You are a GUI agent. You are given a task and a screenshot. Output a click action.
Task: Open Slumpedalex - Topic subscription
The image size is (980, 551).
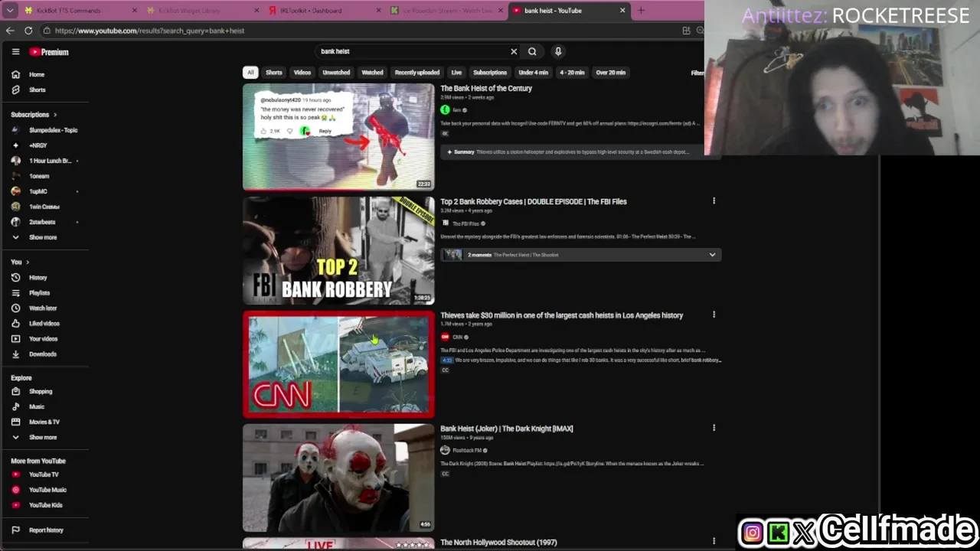tap(54, 130)
